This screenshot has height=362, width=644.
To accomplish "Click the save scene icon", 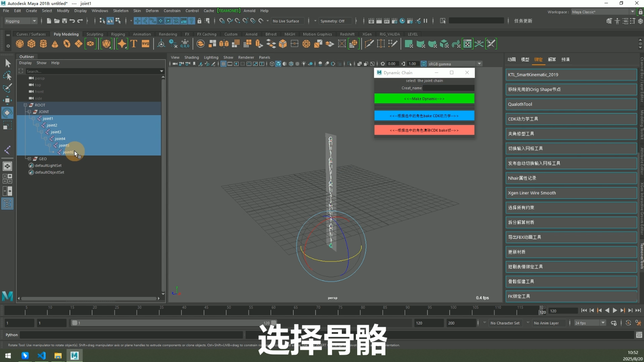I will (64, 21).
